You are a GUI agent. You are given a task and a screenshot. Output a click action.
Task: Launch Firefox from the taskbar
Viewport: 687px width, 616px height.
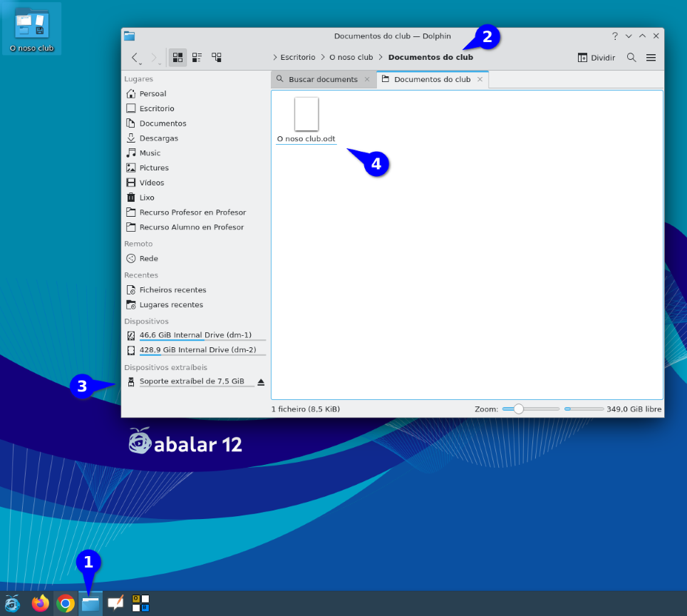[41, 604]
